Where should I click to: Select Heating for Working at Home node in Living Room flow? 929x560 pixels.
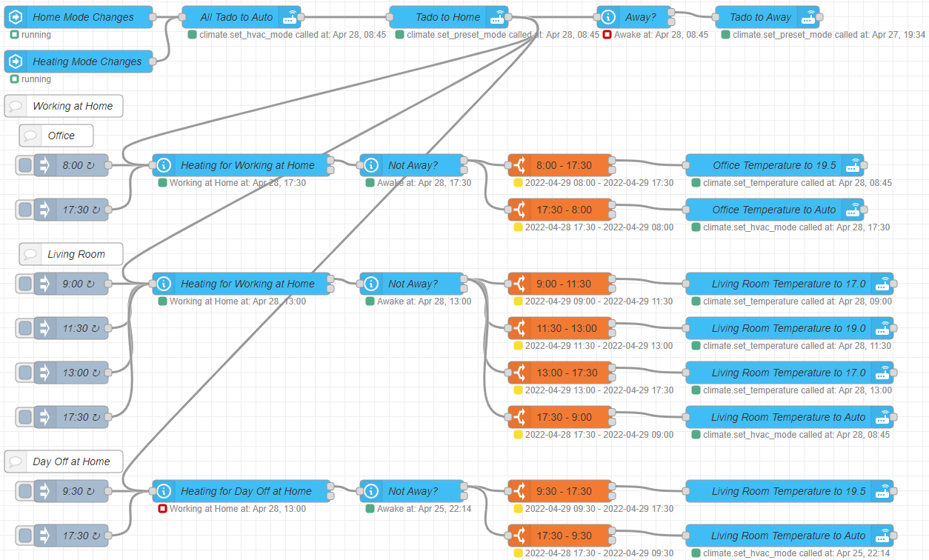242,284
